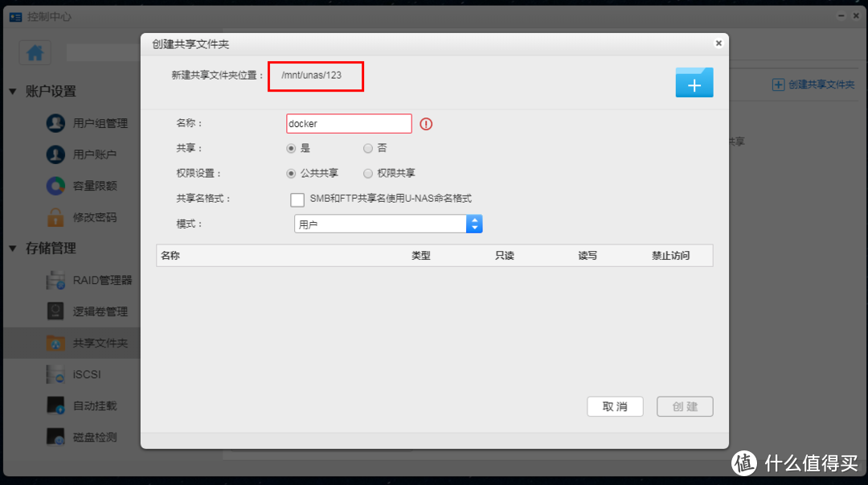This screenshot has width=868, height=485.
Task: Open the disk detection icon
Action: (55, 438)
